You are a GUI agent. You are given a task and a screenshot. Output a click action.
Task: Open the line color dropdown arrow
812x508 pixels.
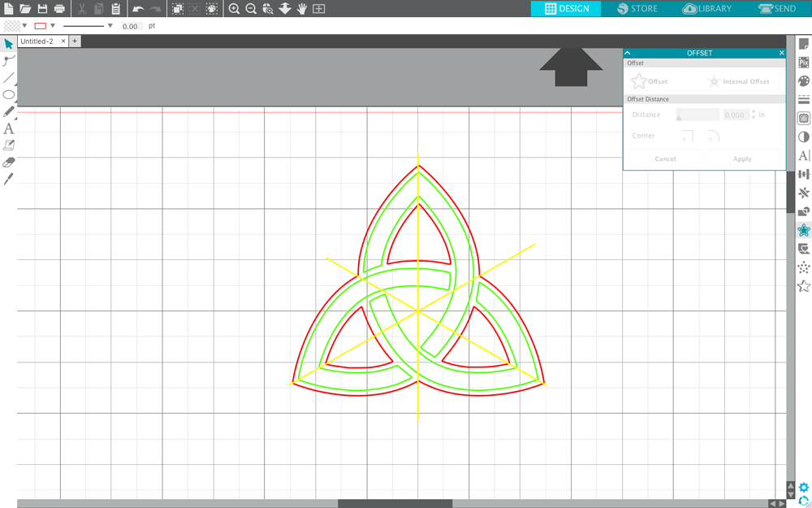pos(52,25)
